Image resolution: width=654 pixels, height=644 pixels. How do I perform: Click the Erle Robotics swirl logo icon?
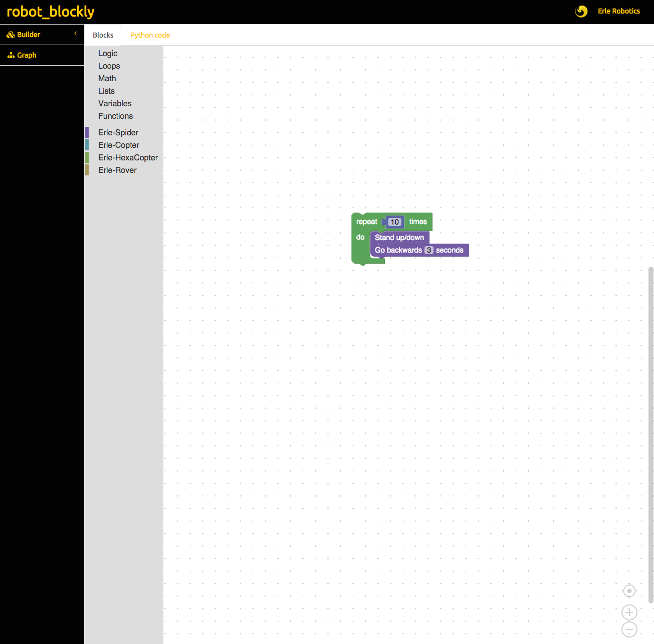tap(581, 11)
